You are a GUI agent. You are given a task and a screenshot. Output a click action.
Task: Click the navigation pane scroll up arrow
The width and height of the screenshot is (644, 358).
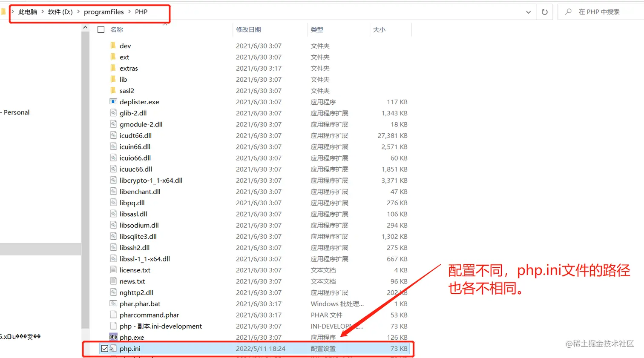pyautogui.click(x=85, y=28)
